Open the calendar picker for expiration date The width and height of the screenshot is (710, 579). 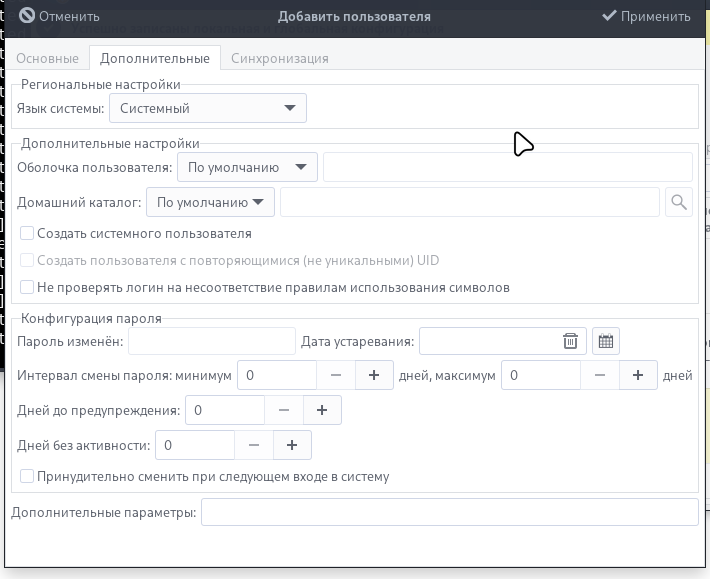coord(605,341)
